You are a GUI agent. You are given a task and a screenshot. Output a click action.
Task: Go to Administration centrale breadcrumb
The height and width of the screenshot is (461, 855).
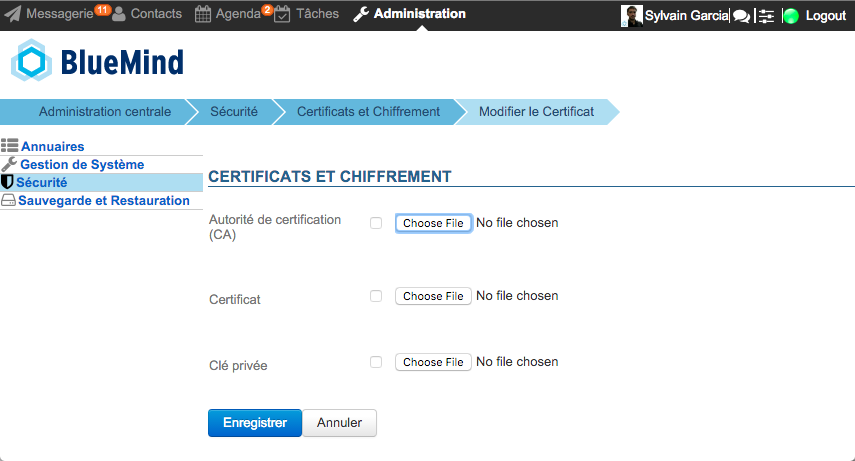pyautogui.click(x=105, y=112)
